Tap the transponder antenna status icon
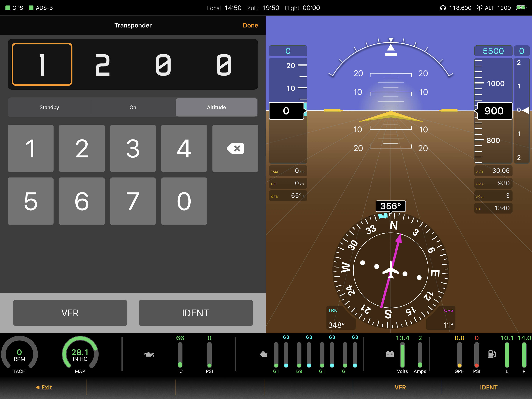The width and height of the screenshot is (532, 399). [x=479, y=8]
